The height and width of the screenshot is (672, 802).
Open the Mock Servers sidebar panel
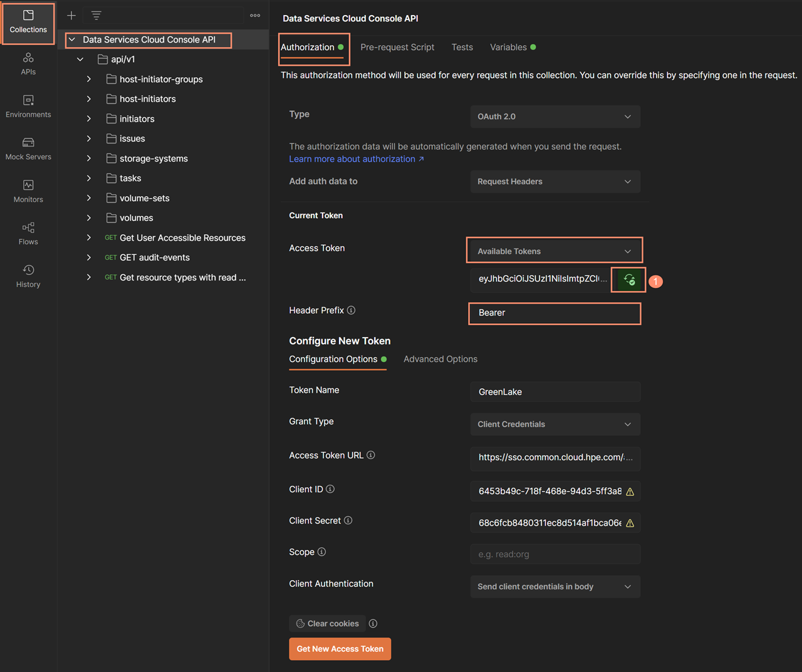pyautogui.click(x=28, y=149)
